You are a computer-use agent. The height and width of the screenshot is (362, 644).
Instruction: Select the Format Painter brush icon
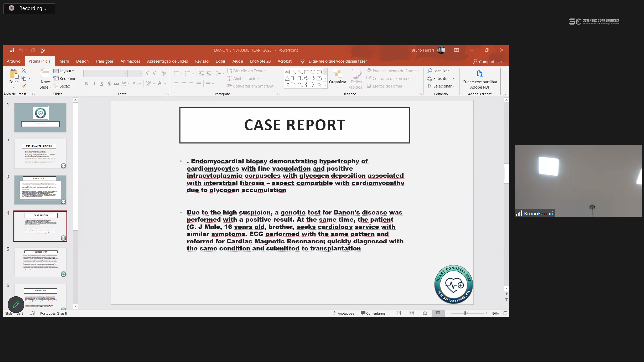24,86
